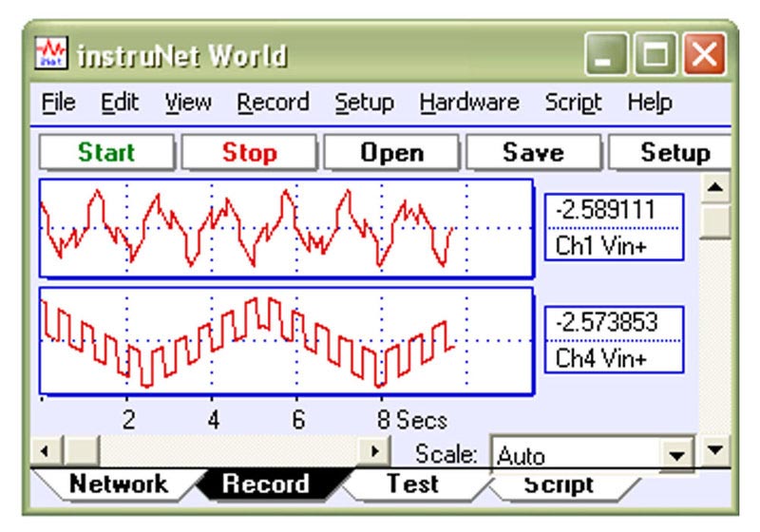Click the vertical scrollbar thumb
The height and width of the screenshot is (532, 760).
click(715, 222)
